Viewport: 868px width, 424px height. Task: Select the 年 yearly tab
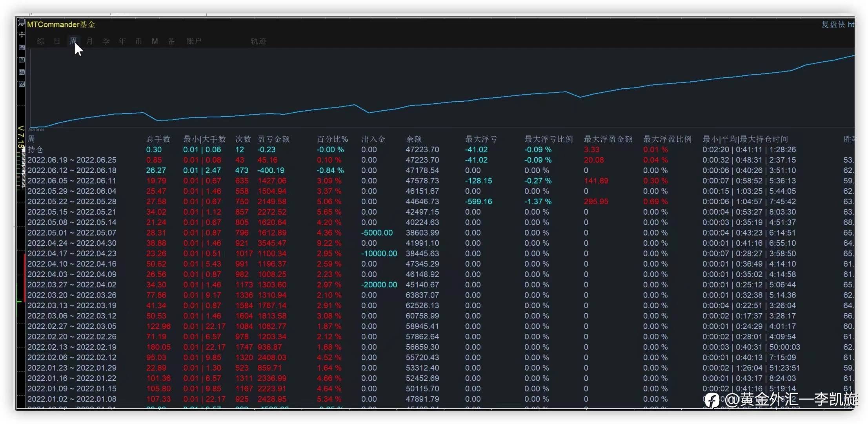pos(122,41)
